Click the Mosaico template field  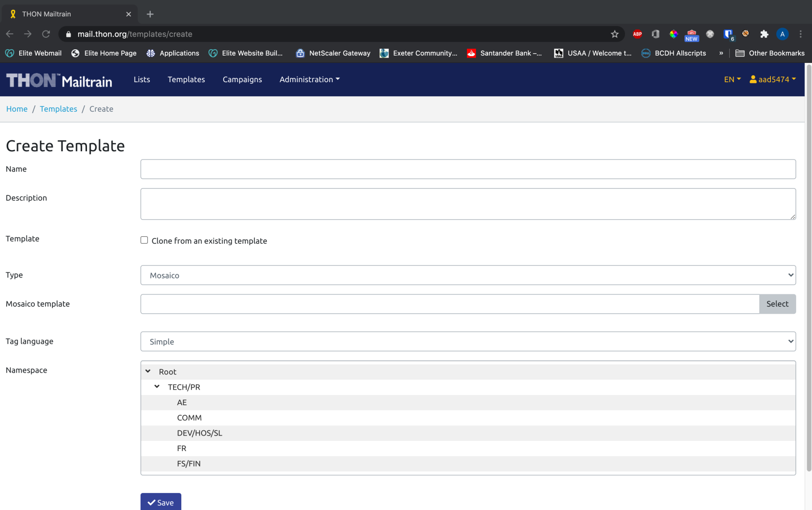[450, 304]
